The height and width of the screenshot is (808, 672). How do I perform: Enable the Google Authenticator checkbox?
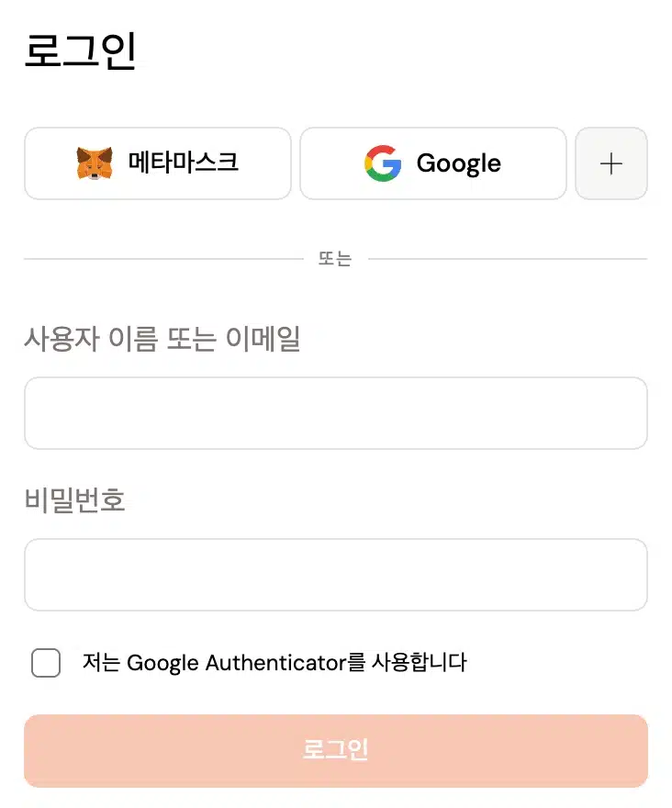[x=46, y=663]
